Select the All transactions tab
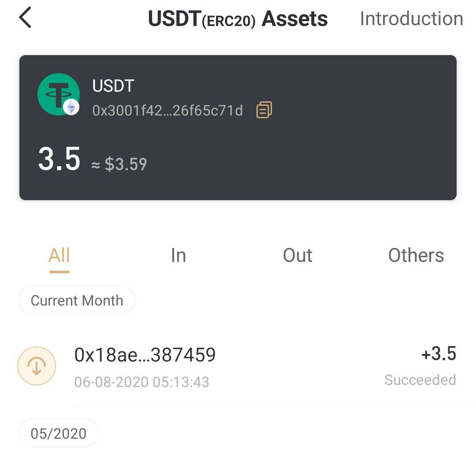476x451 pixels. coord(59,256)
